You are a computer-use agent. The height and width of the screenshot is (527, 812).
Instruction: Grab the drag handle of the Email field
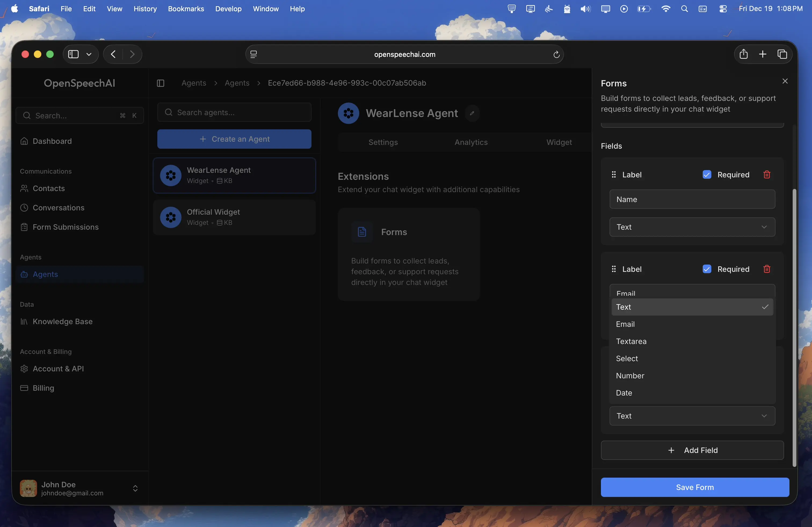click(614, 269)
